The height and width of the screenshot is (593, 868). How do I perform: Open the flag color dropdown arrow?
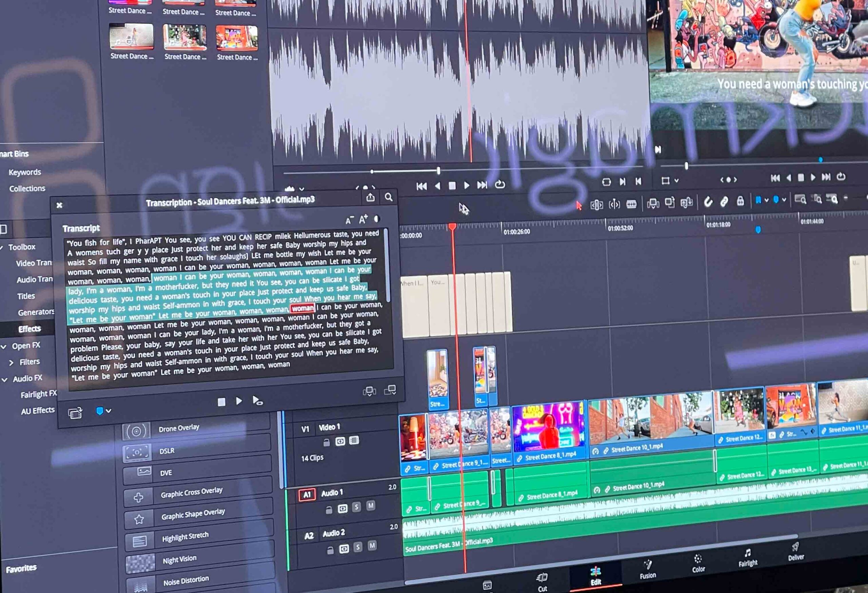click(x=766, y=200)
